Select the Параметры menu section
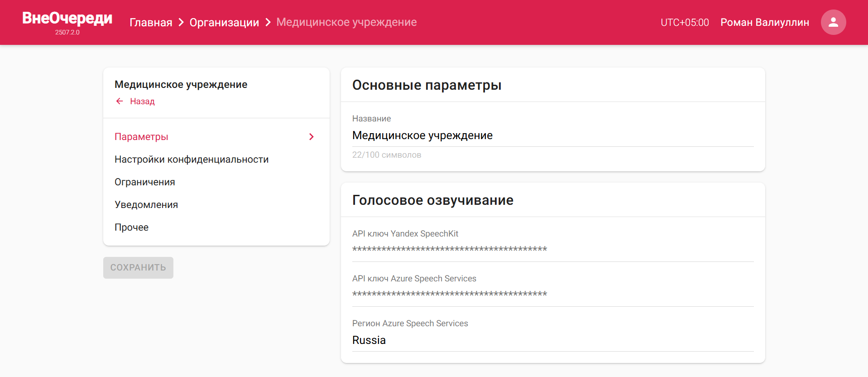The width and height of the screenshot is (868, 377). [216, 137]
